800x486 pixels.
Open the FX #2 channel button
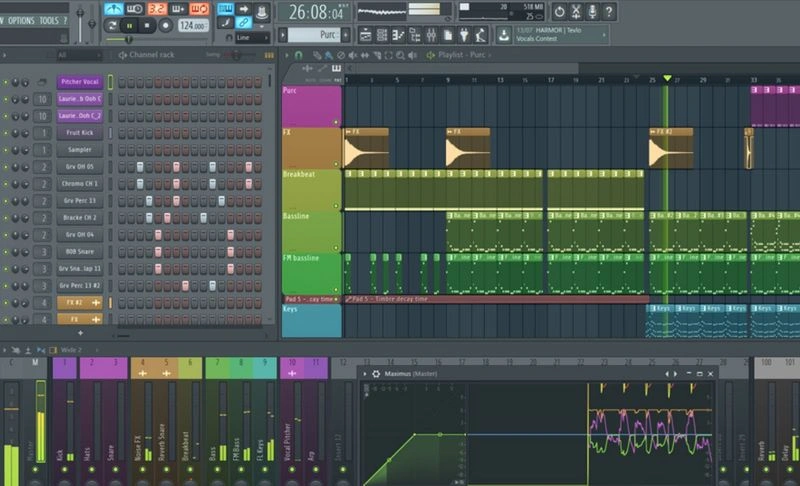[80, 303]
